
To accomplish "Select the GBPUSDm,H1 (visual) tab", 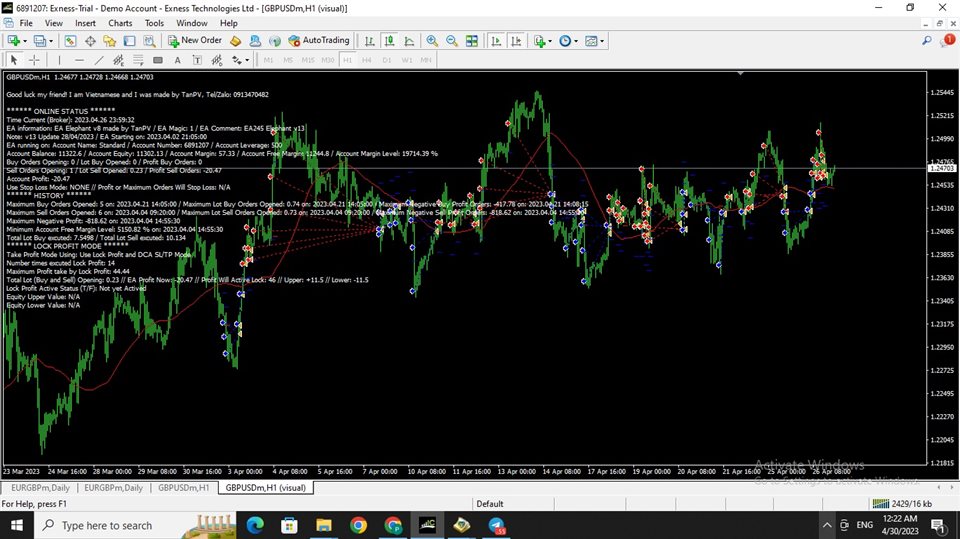I will 266,488.
